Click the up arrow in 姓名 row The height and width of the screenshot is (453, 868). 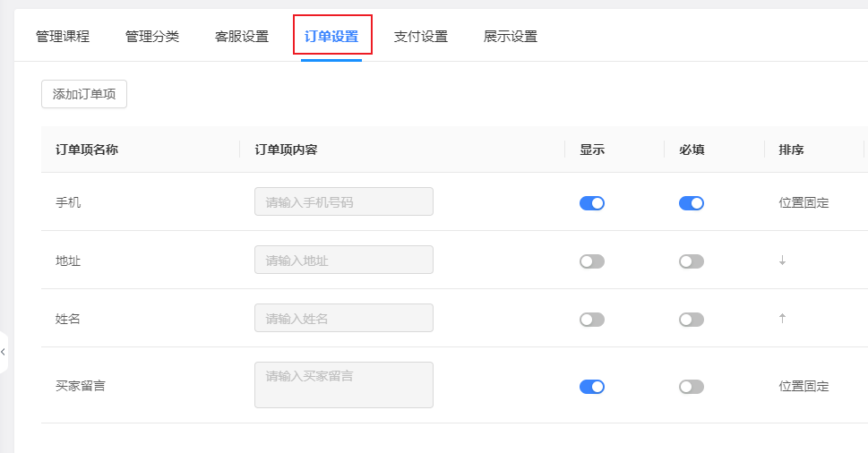(x=782, y=319)
